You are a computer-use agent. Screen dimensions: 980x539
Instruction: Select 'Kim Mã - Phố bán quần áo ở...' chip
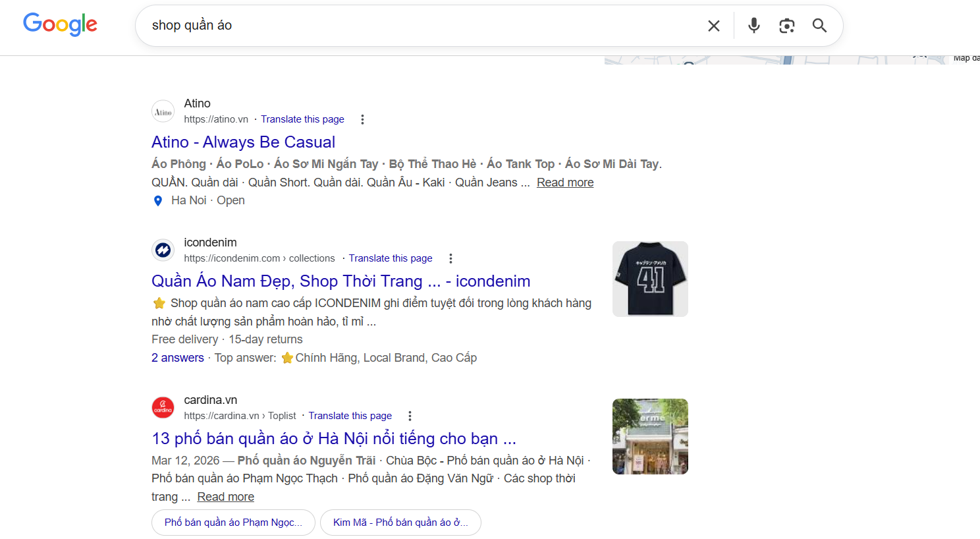tap(400, 523)
